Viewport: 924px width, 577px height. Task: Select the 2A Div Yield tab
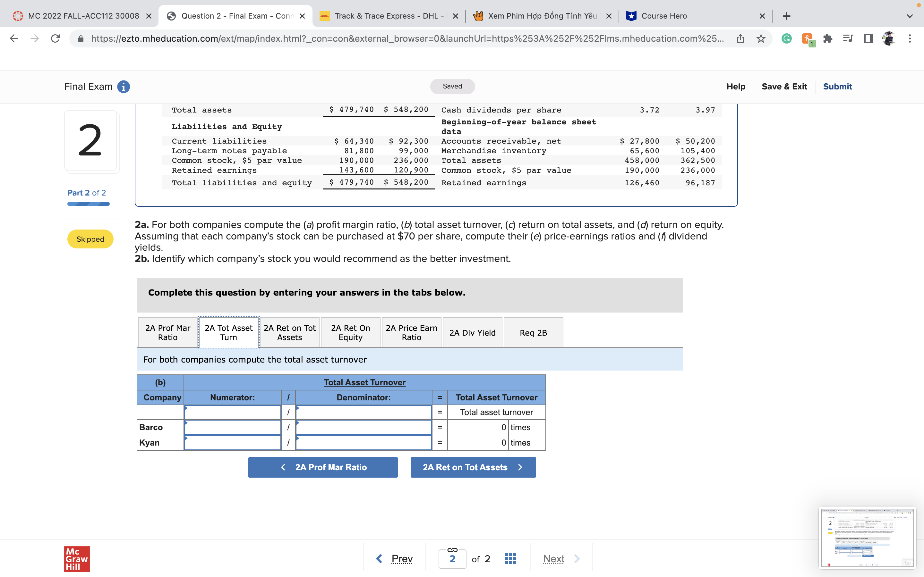click(472, 332)
